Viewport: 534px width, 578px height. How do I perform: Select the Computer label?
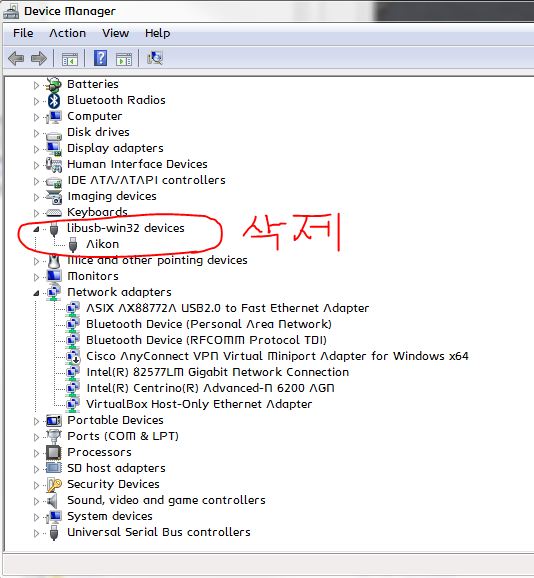tap(95, 116)
